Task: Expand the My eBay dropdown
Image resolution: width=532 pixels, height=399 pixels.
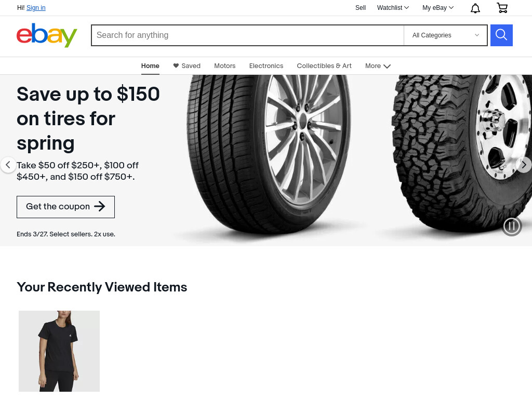Action: click(x=437, y=8)
